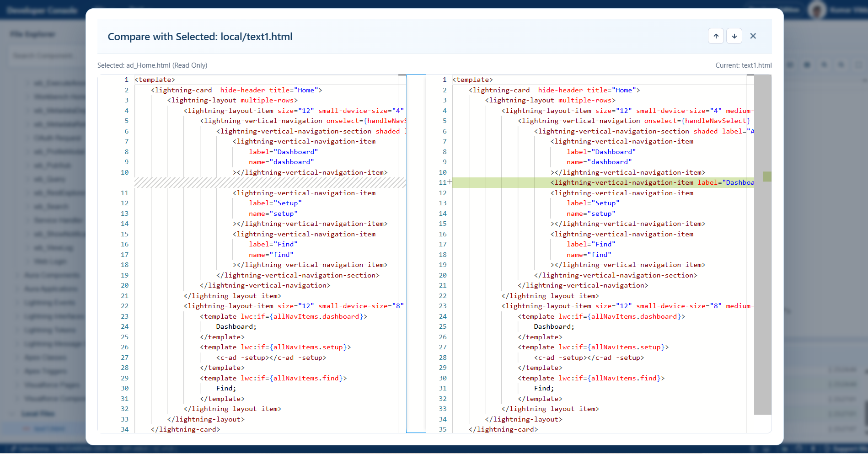Click the c-ad_-setup tag line in ad_Home.html pane

coord(271,358)
